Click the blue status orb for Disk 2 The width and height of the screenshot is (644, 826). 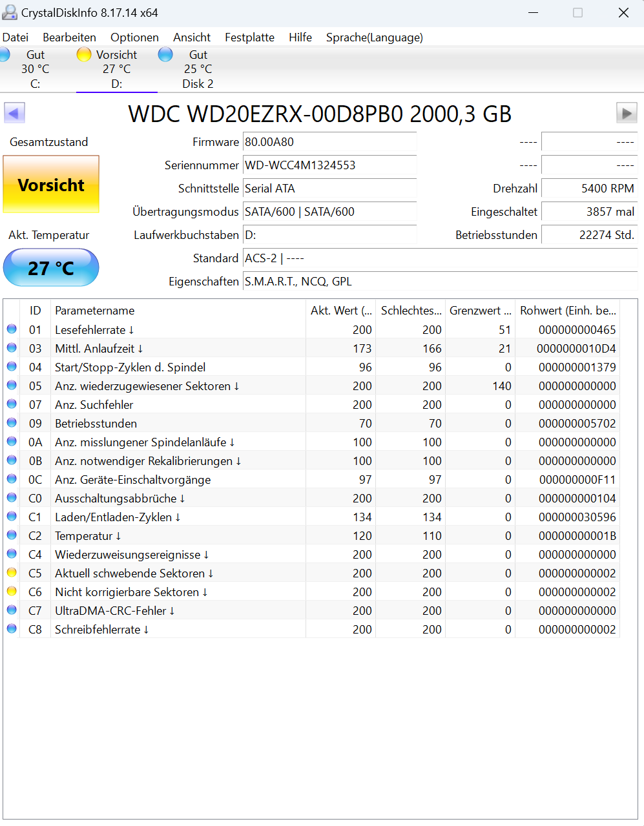click(165, 54)
